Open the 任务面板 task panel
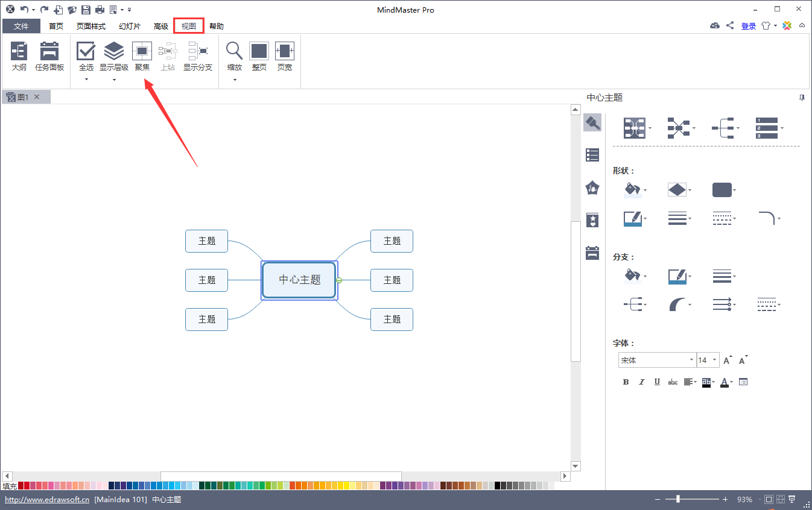The width and height of the screenshot is (812, 510). coord(49,57)
